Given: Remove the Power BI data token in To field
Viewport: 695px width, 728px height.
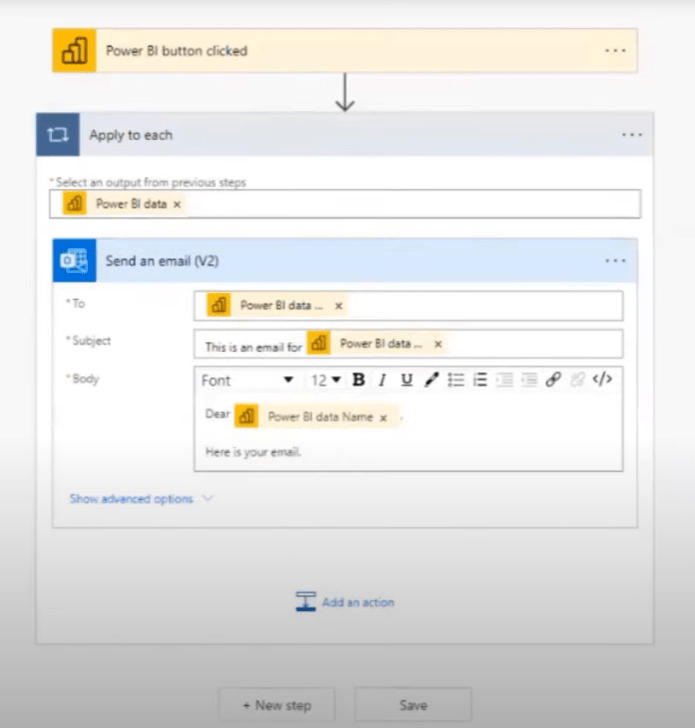Looking at the screenshot, I should pyautogui.click(x=338, y=306).
